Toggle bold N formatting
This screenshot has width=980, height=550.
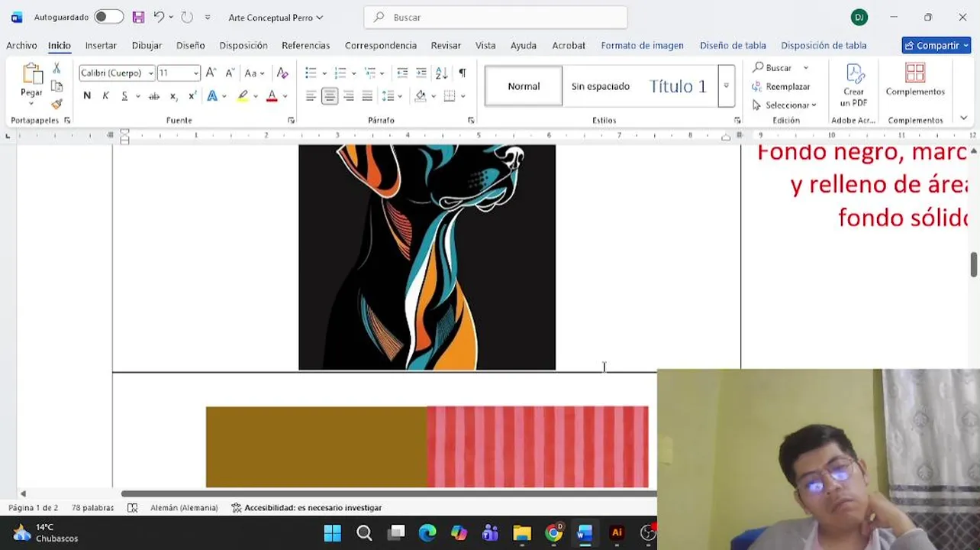tap(87, 96)
